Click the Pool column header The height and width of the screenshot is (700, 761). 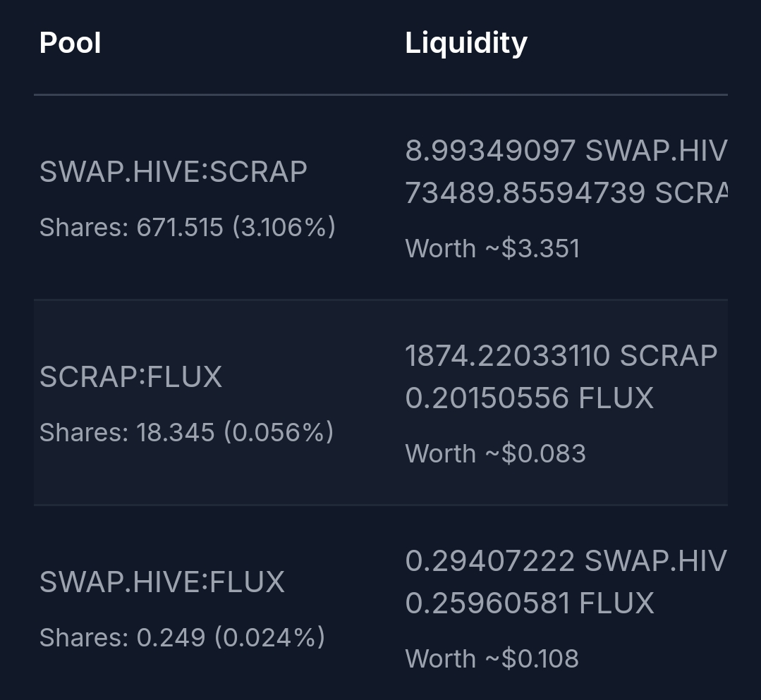(x=70, y=43)
